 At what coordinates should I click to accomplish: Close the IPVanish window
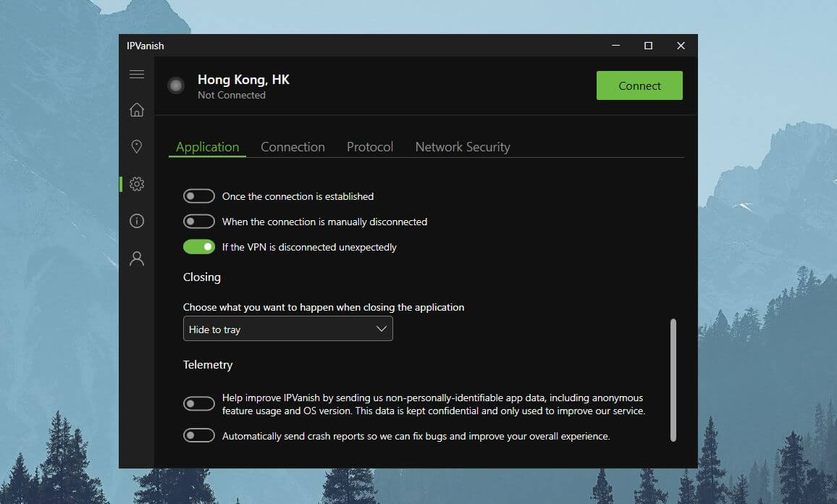coord(681,46)
